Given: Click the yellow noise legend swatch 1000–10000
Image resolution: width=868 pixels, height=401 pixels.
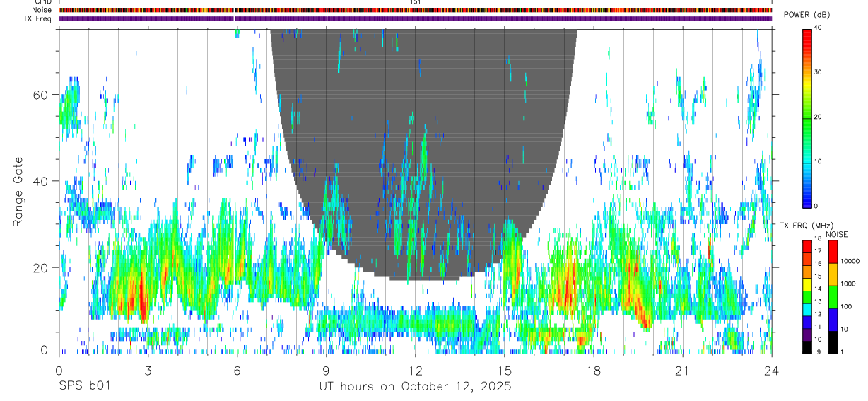Looking at the screenshot, I should coord(833,274).
